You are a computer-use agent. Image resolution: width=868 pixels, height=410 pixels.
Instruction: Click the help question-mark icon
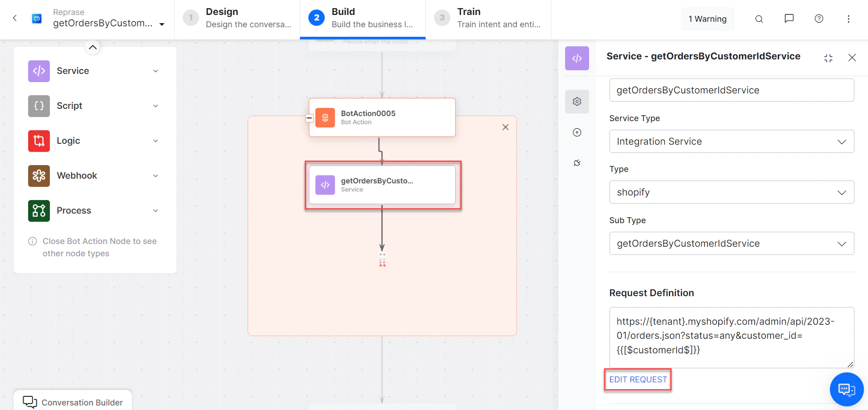pos(819,19)
